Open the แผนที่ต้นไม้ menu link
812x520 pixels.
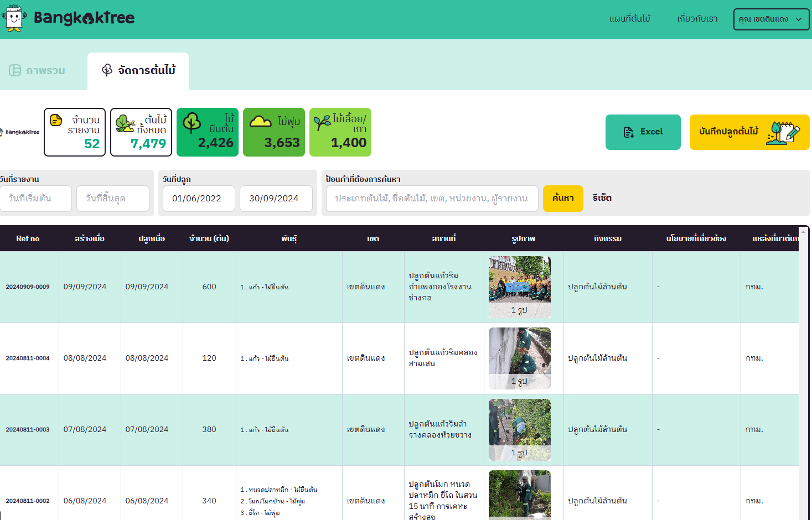630,19
